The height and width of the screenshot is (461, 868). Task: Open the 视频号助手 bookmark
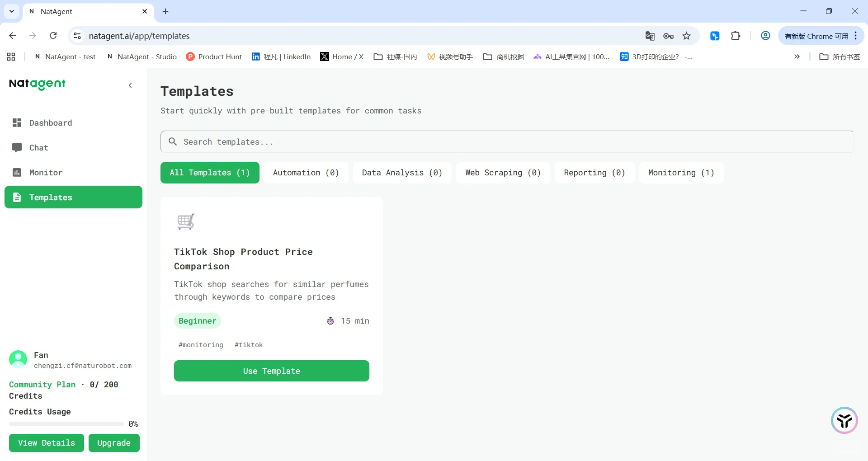(450, 56)
